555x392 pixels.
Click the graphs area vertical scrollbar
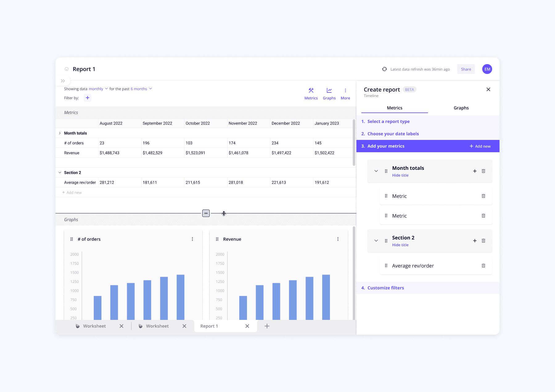[354, 273]
